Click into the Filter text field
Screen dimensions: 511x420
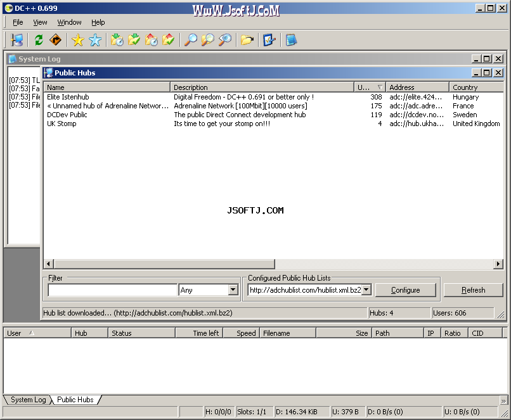pyautogui.click(x=112, y=290)
